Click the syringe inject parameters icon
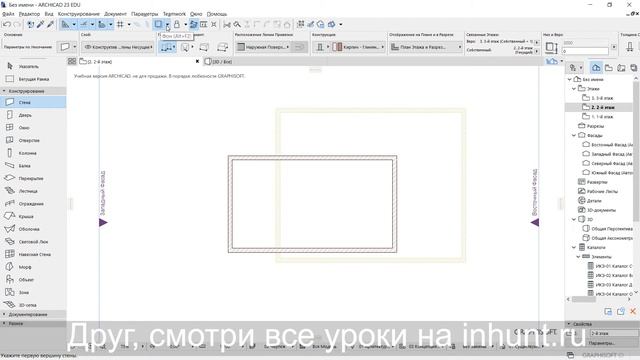 point(50,24)
